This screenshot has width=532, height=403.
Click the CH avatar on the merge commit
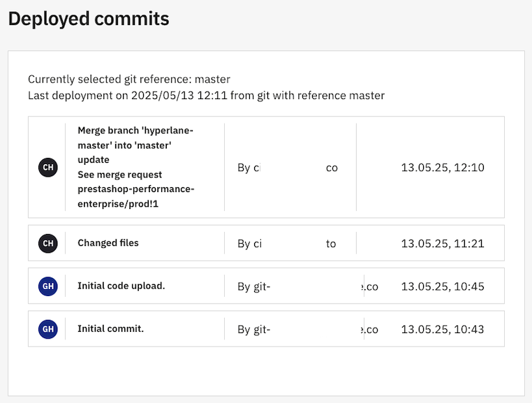pyautogui.click(x=47, y=168)
